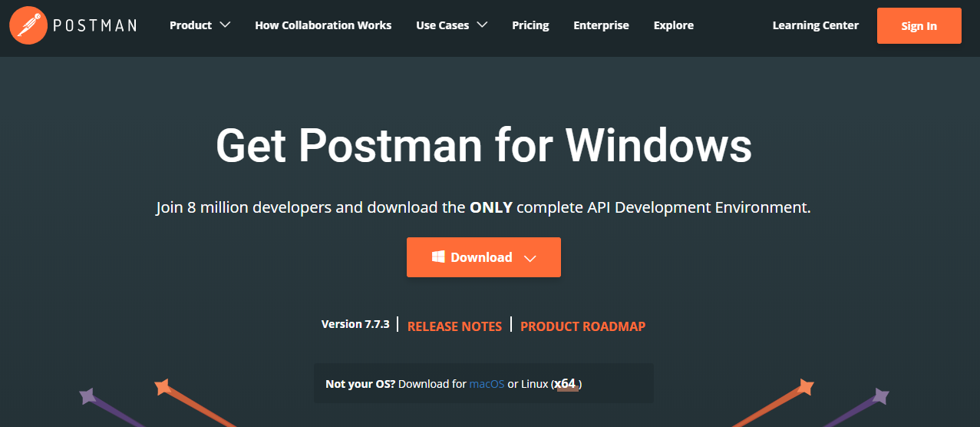Open the Explore page
This screenshot has width=980, height=427.
tap(674, 25)
